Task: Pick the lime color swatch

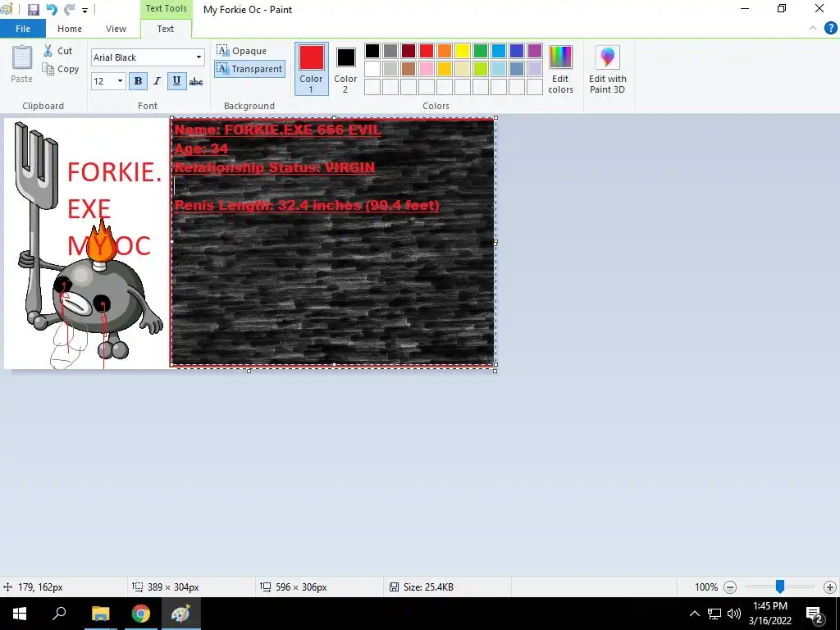Action: pos(481,69)
